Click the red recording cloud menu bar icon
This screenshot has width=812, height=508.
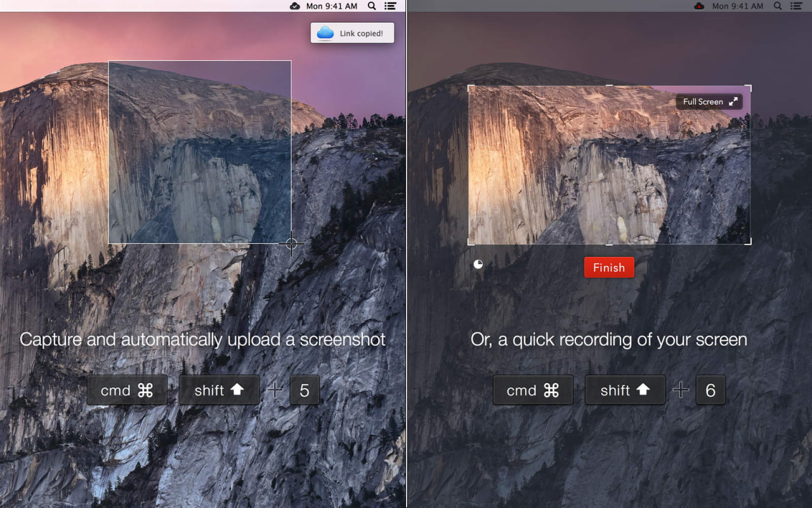(x=699, y=6)
